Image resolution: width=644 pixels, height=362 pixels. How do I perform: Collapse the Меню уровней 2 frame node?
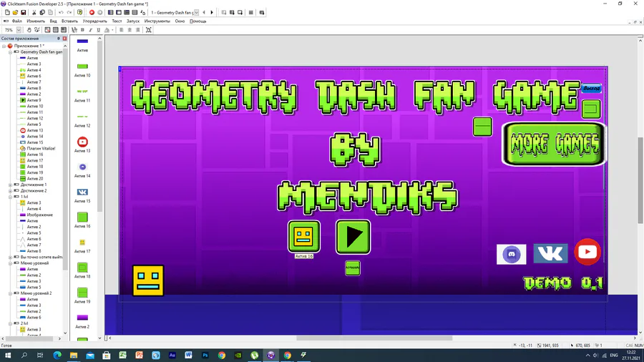[x=10, y=293]
